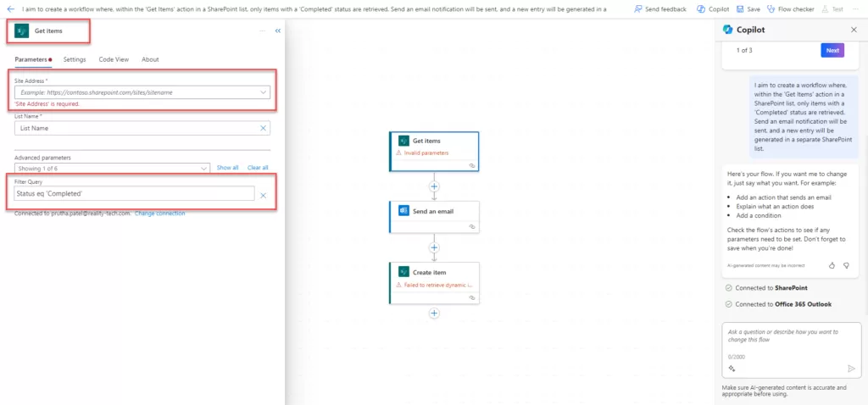
Task: Click the '1 of 3' step indicator text
Action: (x=744, y=50)
